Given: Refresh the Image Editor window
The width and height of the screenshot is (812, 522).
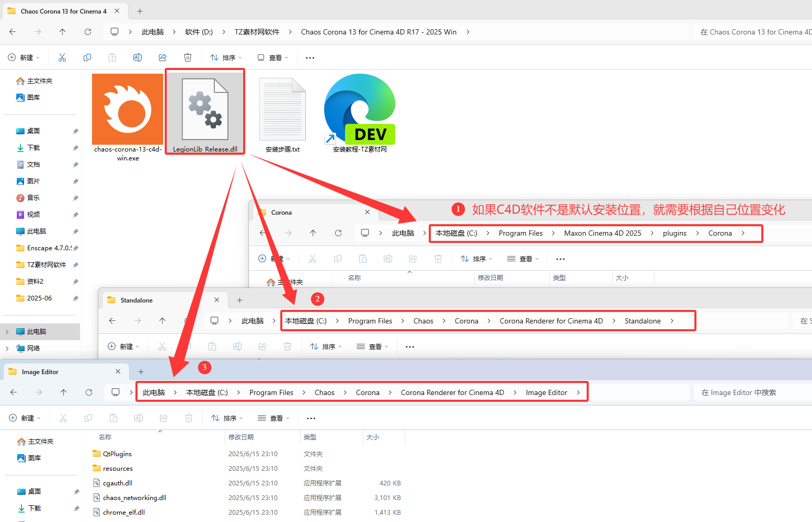Looking at the screenshot, I should click(89, 392).
